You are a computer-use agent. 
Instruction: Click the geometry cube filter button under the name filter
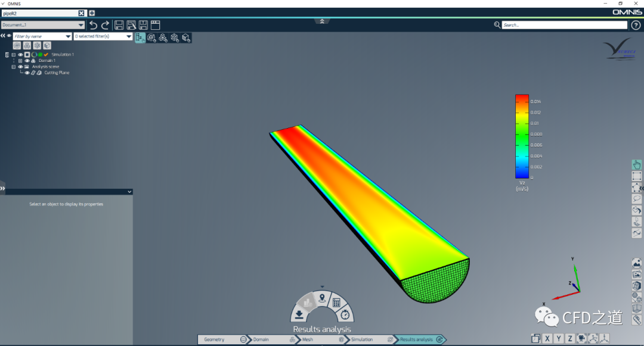[x=47, y=45]
